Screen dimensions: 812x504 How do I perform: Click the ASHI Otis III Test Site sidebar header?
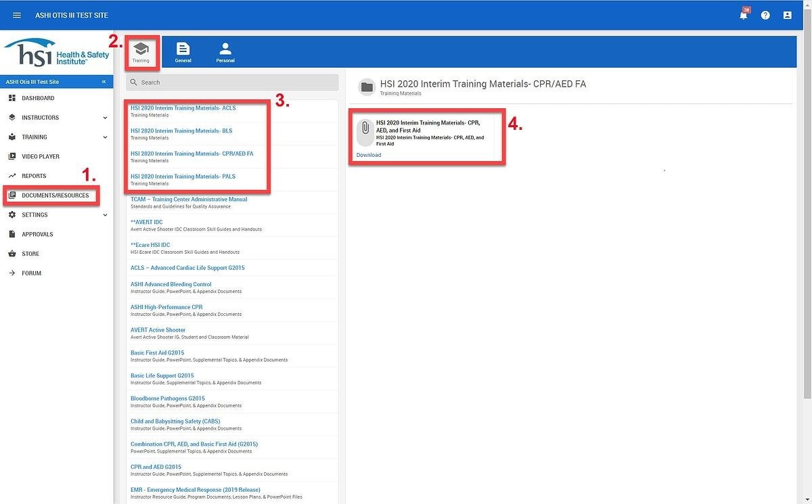[57, 82]
